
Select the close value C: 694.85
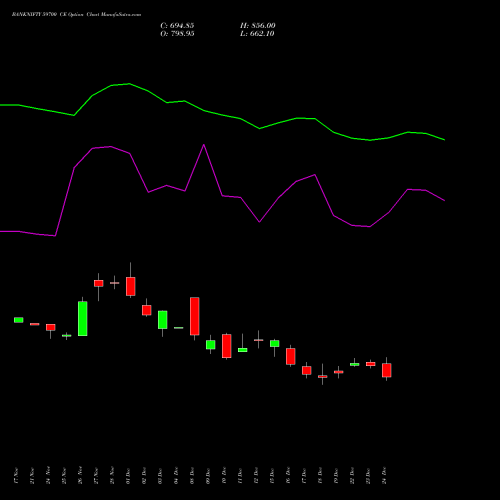coord(177,26)
